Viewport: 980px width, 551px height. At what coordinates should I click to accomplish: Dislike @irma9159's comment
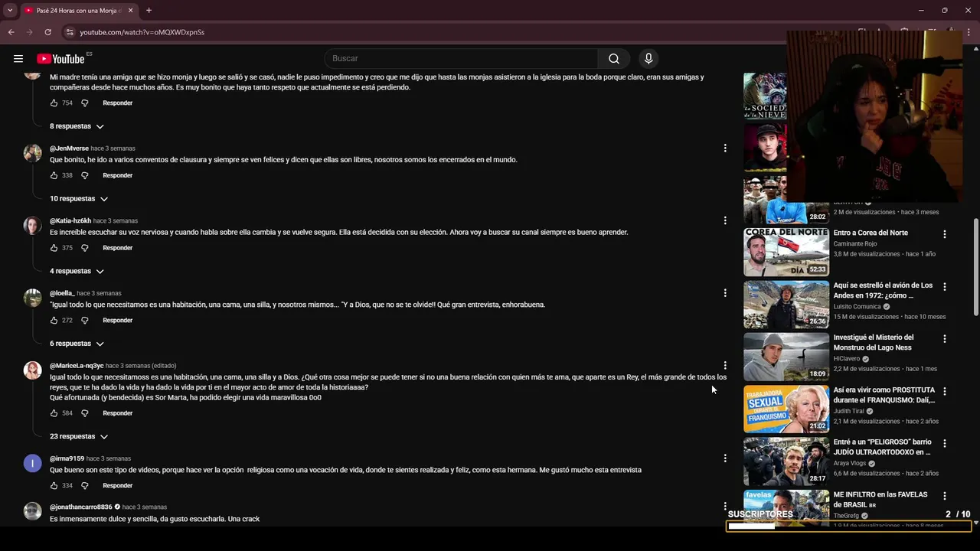[85, 486]
